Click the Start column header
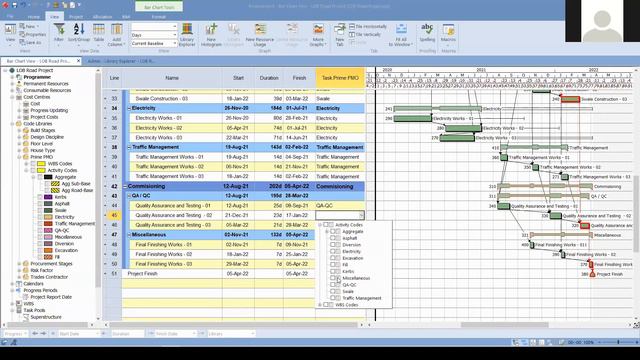 [x=238, y=78]
